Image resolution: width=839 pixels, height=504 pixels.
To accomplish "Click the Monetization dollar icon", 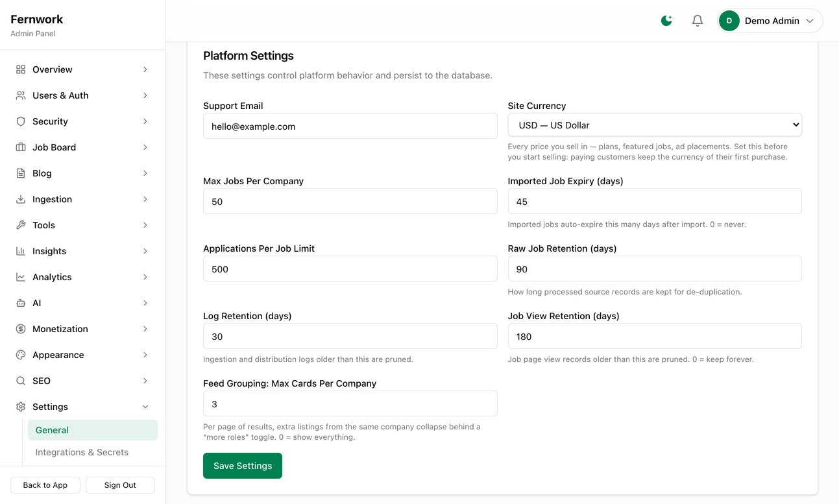I will (21, 329).
